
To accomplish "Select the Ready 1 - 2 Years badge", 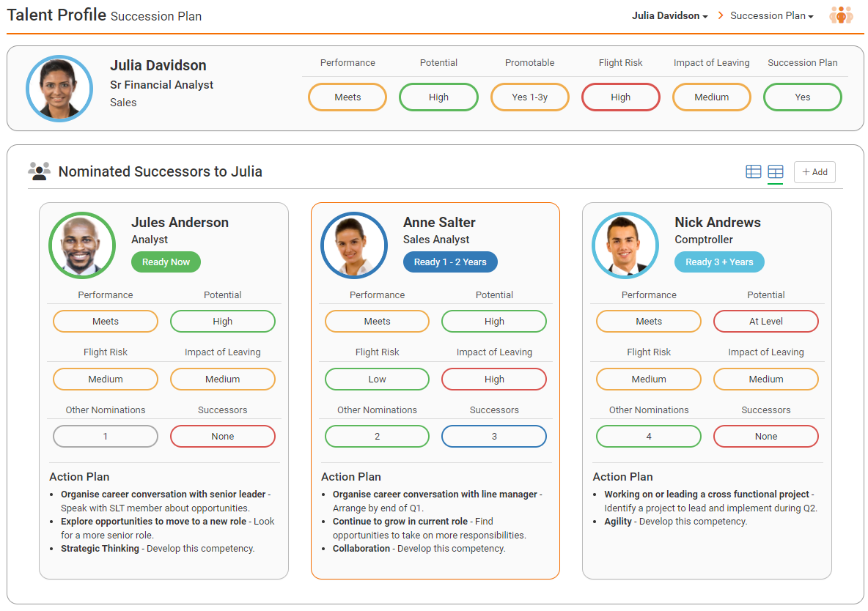I will (450, 262).
